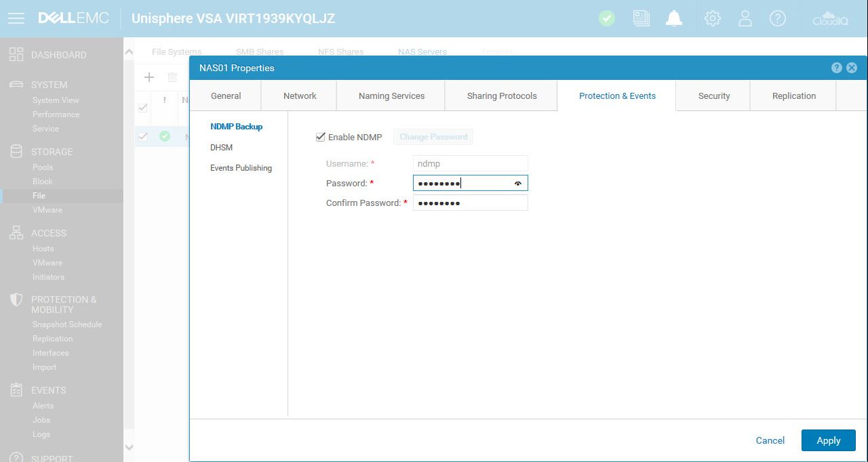Open Service in sidebar

(x=45, y=129)
